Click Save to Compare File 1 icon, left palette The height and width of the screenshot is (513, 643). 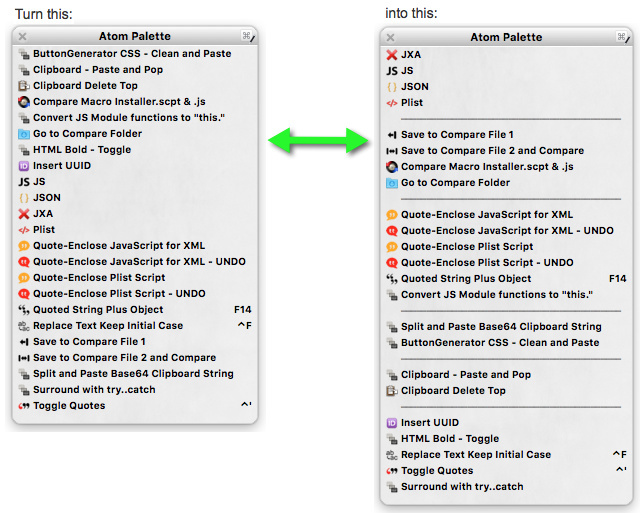(x=24, y=342)
